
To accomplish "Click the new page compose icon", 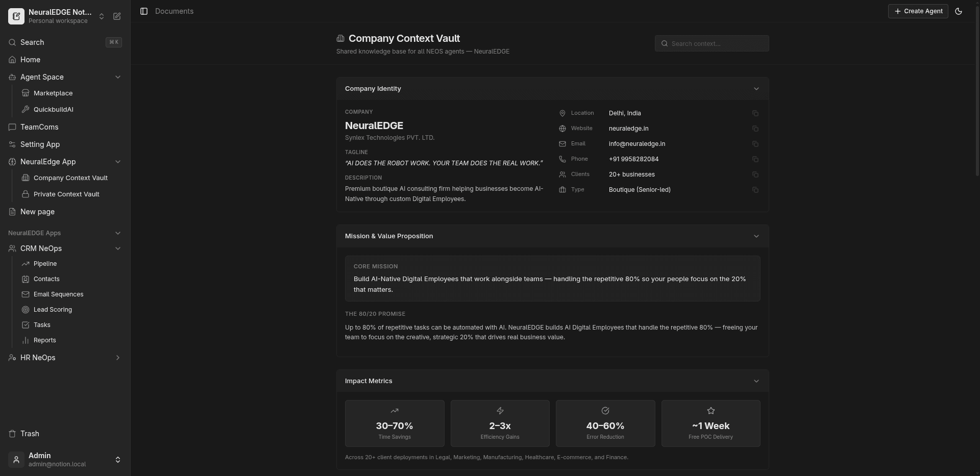I will 117,16.
